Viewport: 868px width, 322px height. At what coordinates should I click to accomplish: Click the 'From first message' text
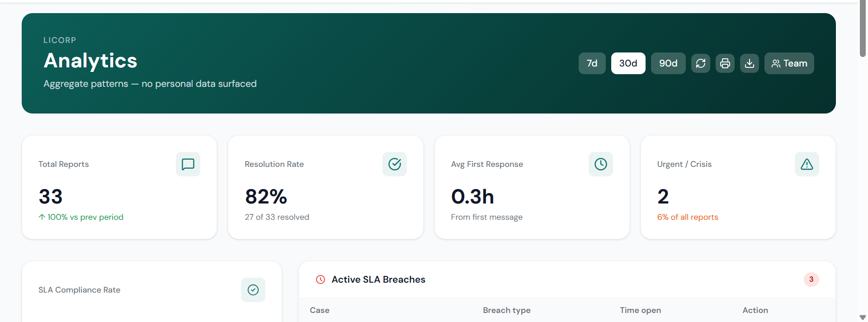pyautogui.click(x=487, y=217)
